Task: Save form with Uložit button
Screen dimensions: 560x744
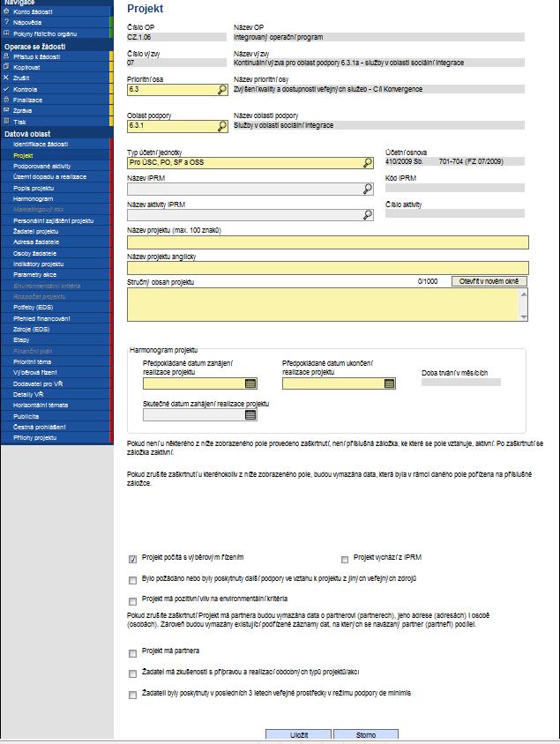Action: click(298, 734)
